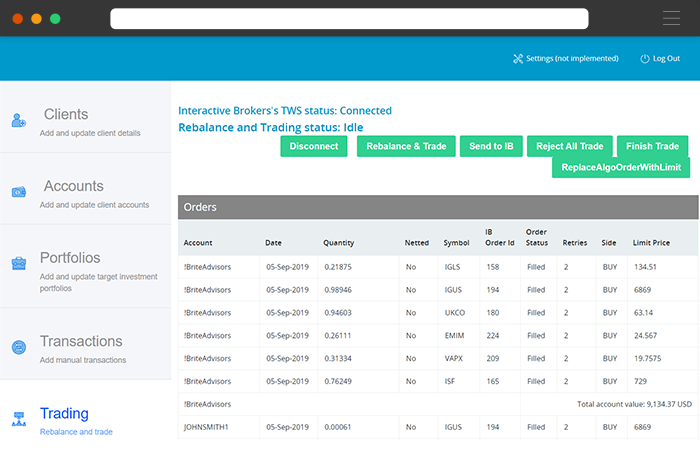Click the browser address bar

[349, 18]
